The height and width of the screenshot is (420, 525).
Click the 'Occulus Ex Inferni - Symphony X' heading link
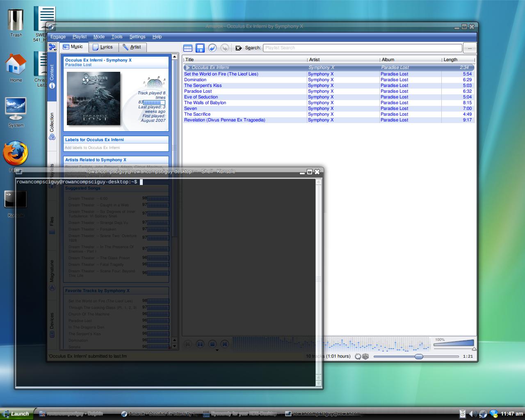coord(98,60)
